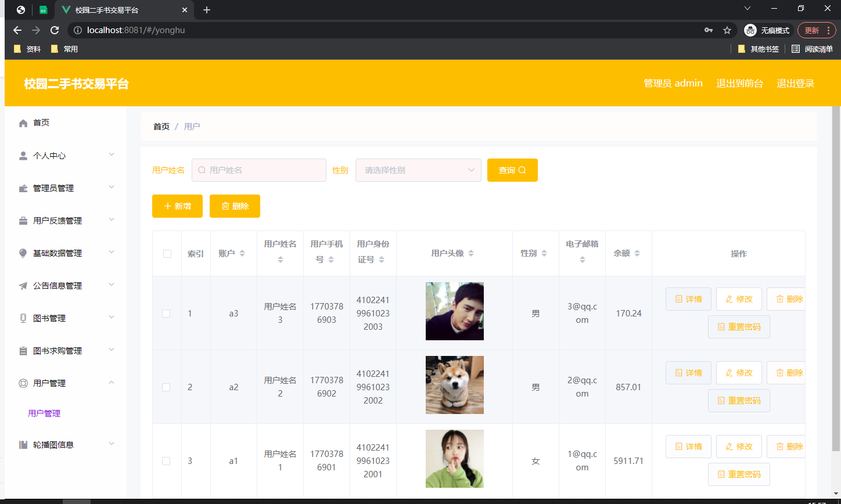Click 首页 breadcrumb link
The width and height of the screenshot is (841, 504).
(161, 127)
